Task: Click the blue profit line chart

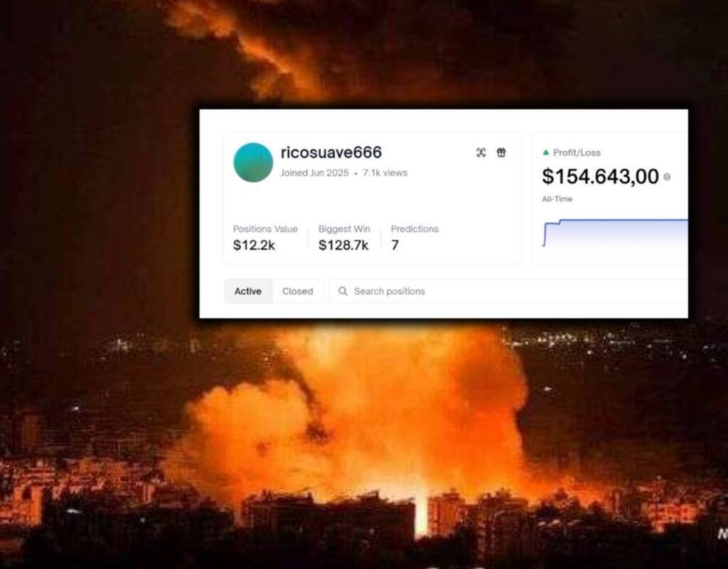Action: (615, 233)
